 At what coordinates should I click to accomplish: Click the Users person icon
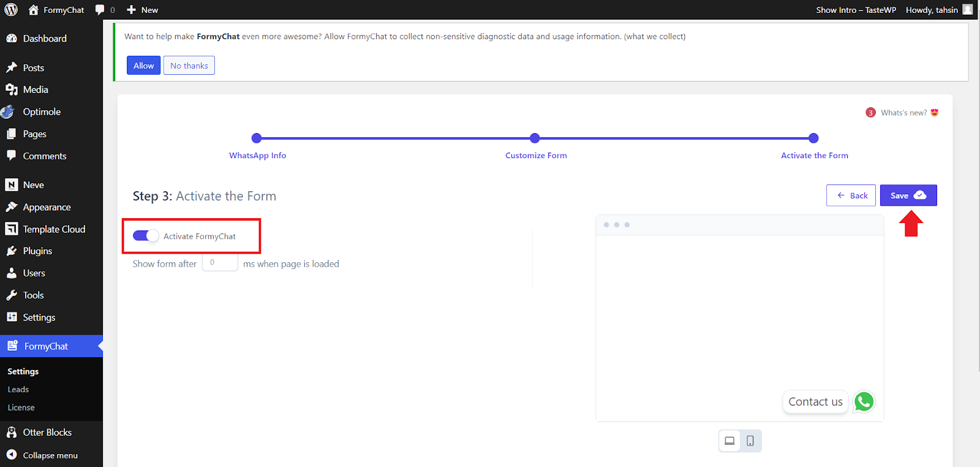pos(12,273)
